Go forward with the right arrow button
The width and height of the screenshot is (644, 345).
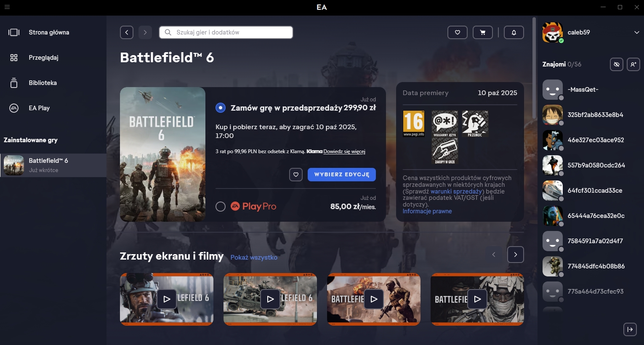(145, 32)
